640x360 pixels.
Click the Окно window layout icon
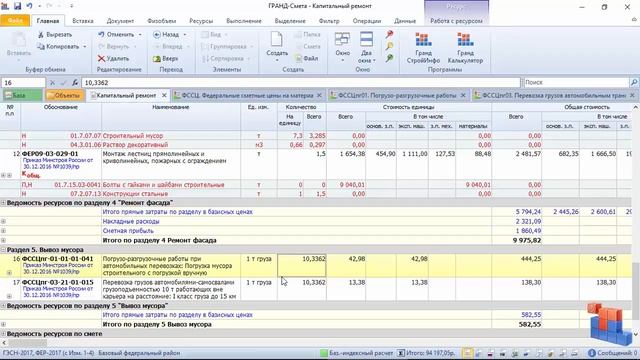coord(342,40)
